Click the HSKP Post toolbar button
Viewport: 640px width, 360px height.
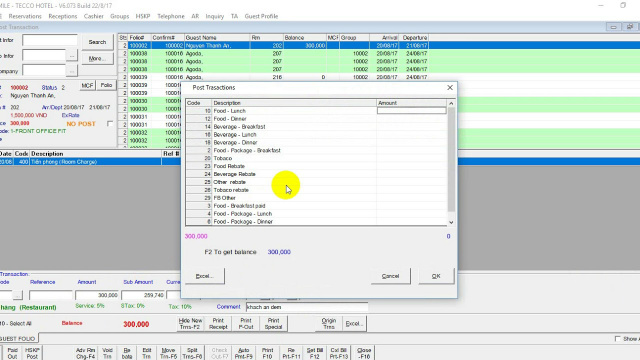pyautogui.click(x=32, y=353)
